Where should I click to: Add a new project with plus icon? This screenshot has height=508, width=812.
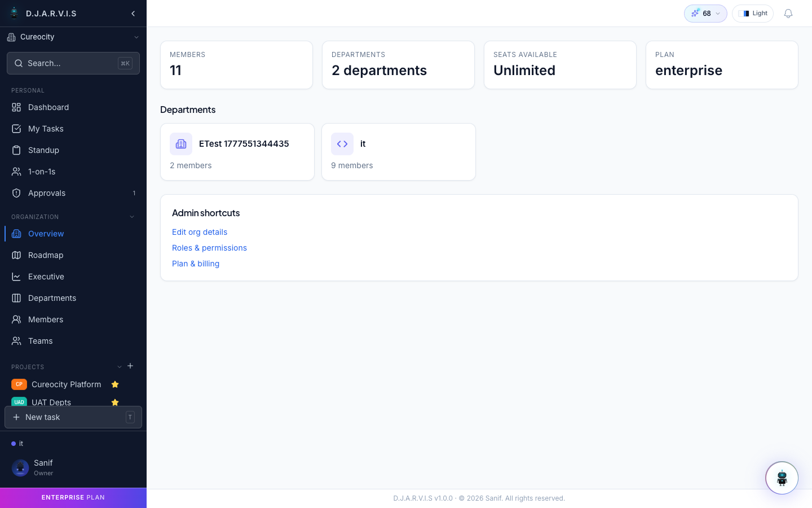130,366
